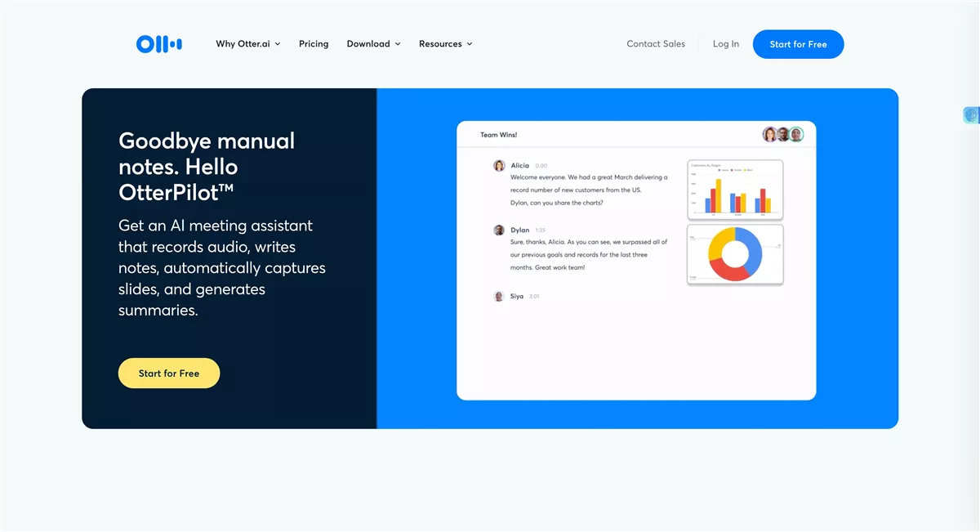Click the blue Start for Free button
The image size is (980, 532).
[798, 44]
